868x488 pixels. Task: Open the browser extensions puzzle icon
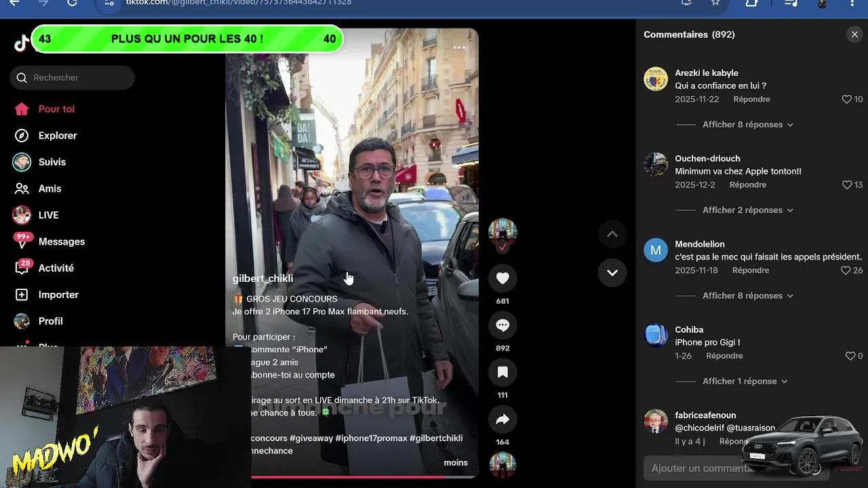(751, 3)
